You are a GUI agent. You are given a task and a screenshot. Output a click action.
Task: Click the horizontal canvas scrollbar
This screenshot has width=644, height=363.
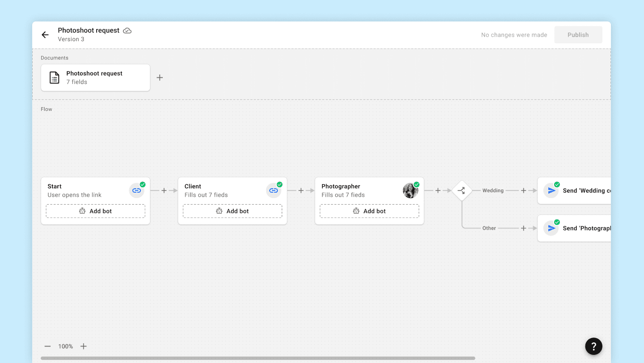tap(258, 358)
